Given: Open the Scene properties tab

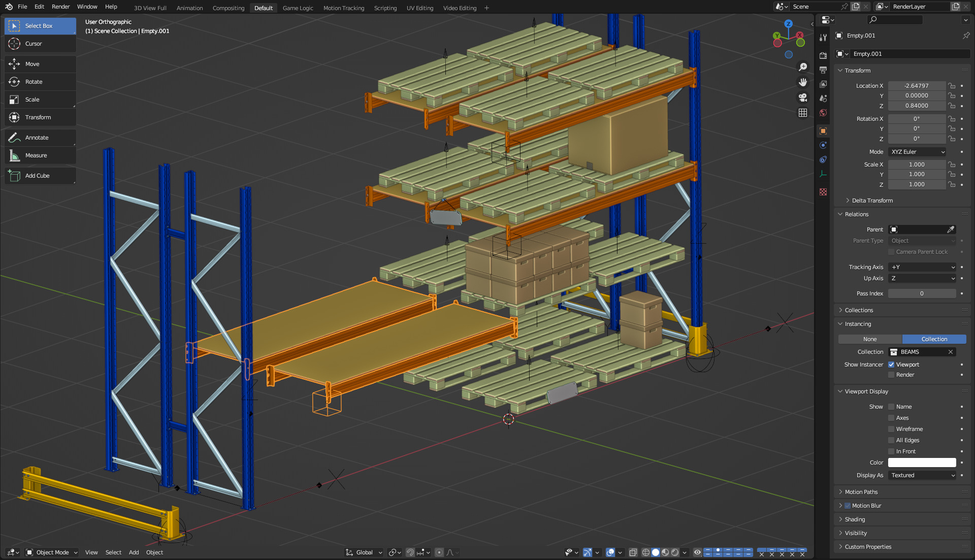Looking at the screenshot, I should [823, 98].
